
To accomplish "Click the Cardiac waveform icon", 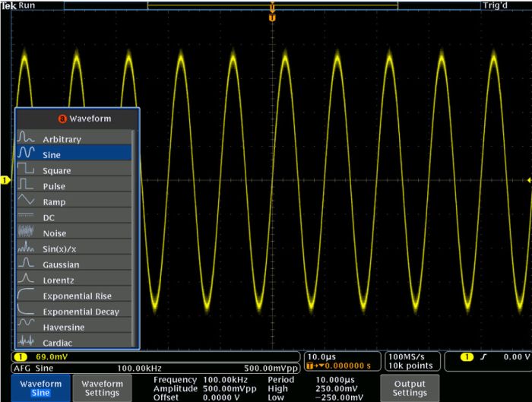I will pos(26,340).
